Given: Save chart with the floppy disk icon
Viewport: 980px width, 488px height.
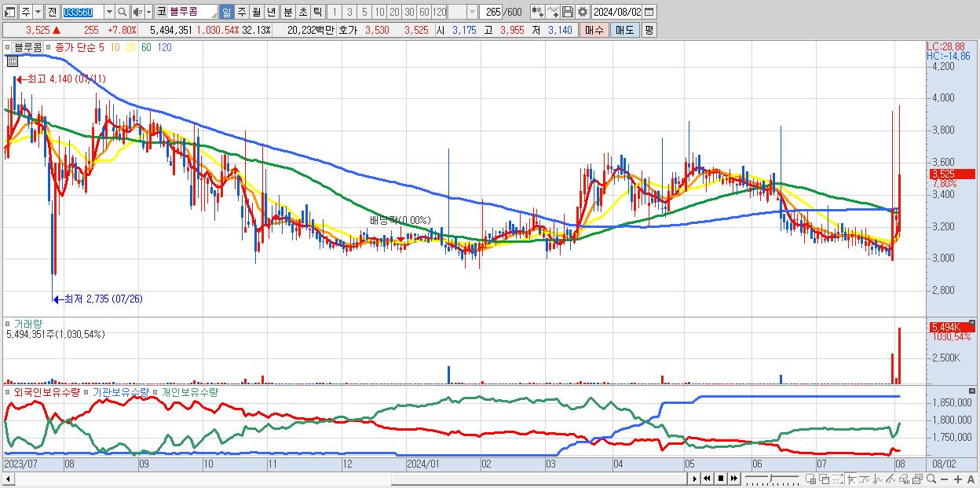Looking at the screenshot, I should click(x=568, y=12).
